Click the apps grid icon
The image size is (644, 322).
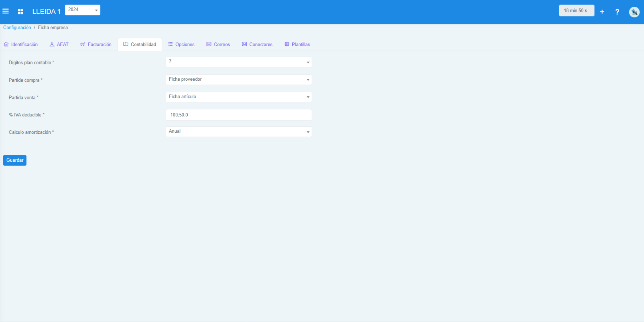pos(21,12)
